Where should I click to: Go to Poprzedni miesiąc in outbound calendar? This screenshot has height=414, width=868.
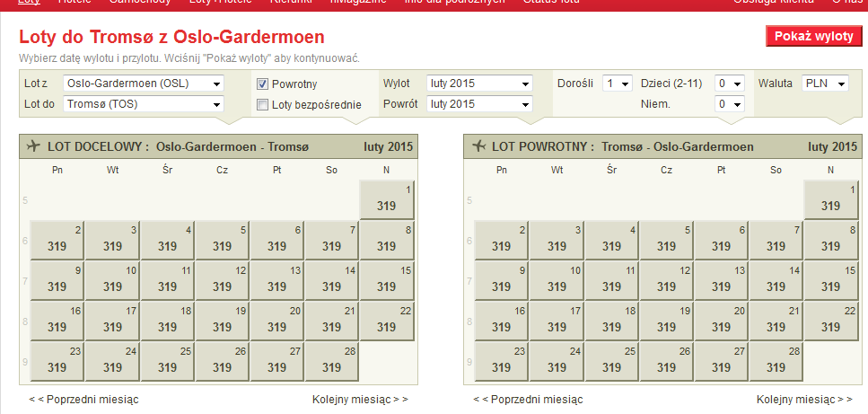(83, 399)
